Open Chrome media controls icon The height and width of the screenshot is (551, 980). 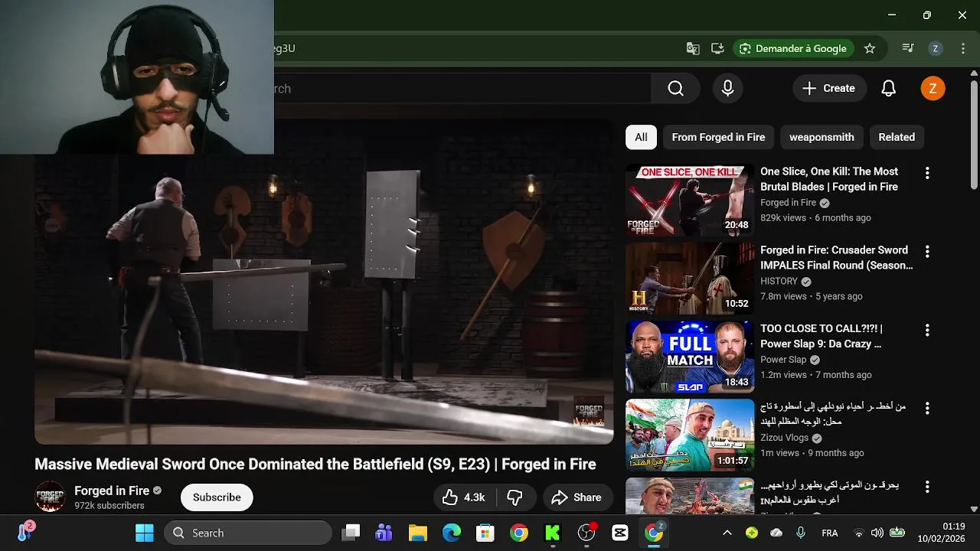coord(908,48)
